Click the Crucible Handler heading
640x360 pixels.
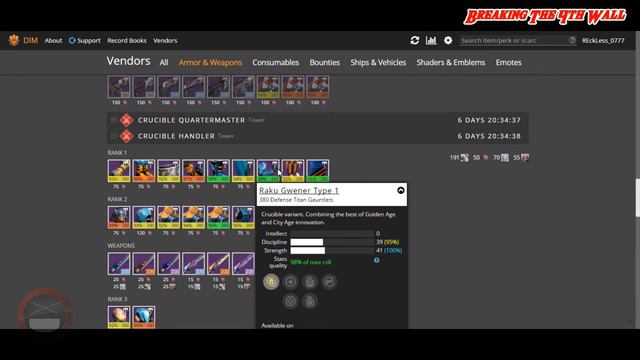[x=176, y=136]
